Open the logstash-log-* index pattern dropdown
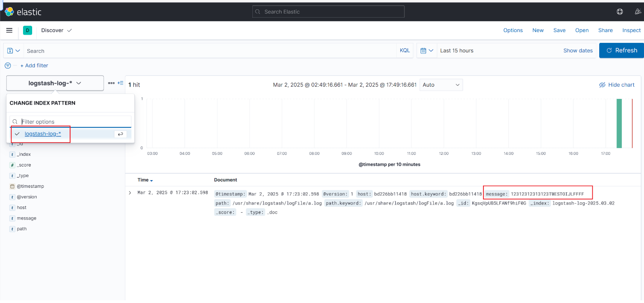 (x=55, y=83)
